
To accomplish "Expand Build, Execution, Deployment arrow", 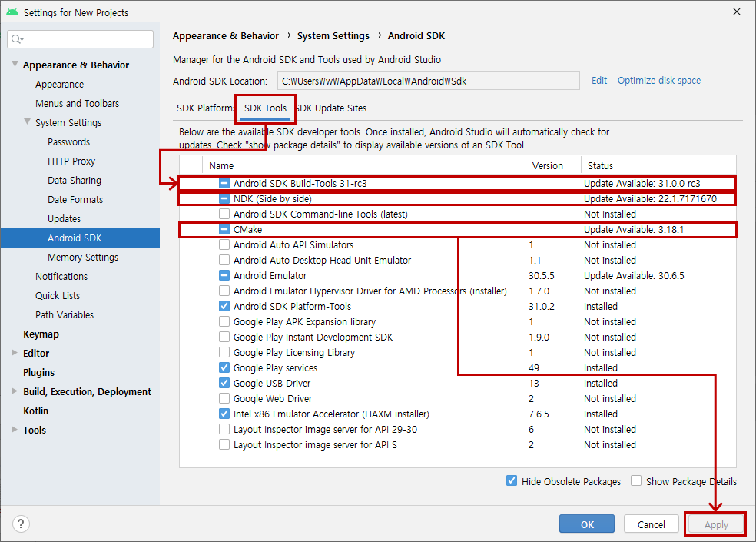I will point(15,391).
